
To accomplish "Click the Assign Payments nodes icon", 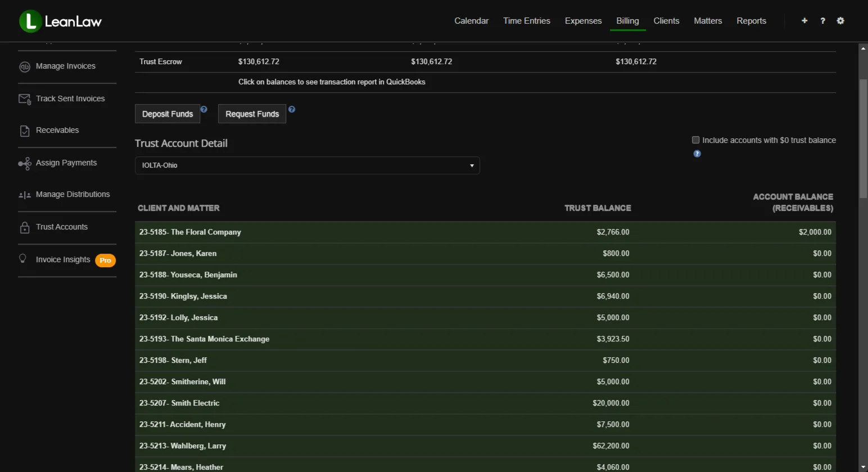I will [25, 163].
